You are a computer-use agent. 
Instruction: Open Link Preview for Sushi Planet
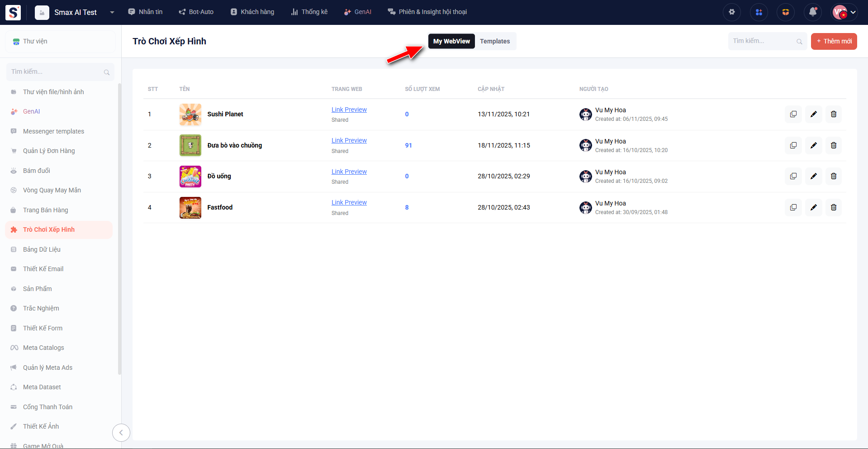pyautogui.click(x=349, y=110)
